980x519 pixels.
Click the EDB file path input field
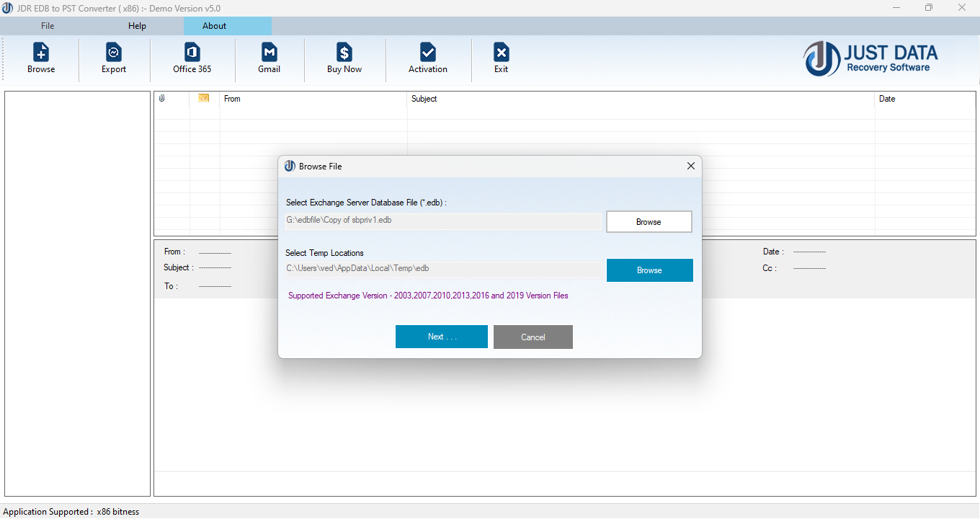[x=443, y=220]
